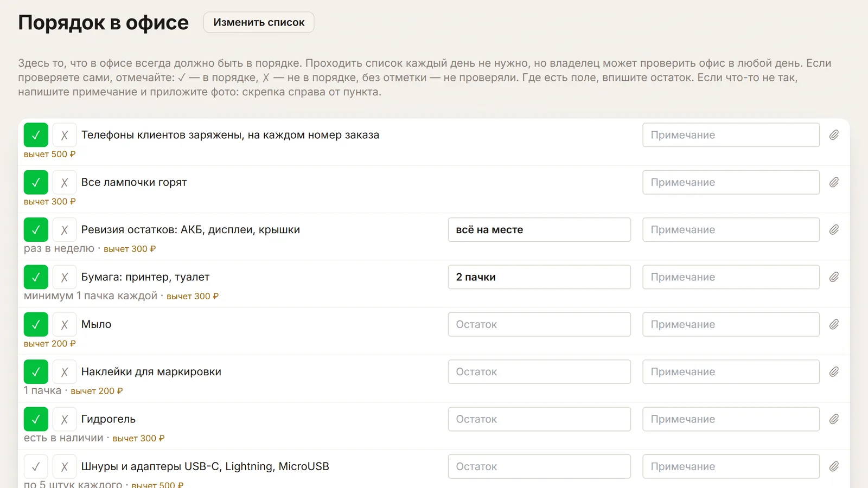The image size is (868, 488).
Task: Click Примечание field in Бумага row
Action: pyautogui.click(x=731, y=277)
